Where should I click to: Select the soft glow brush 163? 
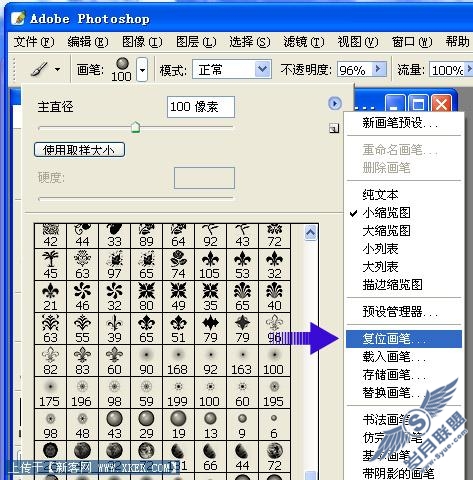point(242,361)
